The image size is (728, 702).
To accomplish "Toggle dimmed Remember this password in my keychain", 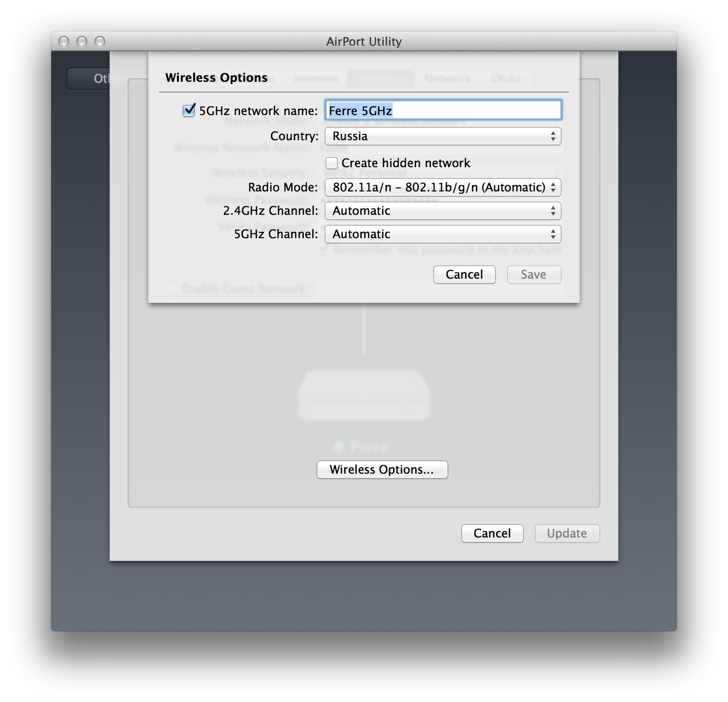I will point(322,249).
